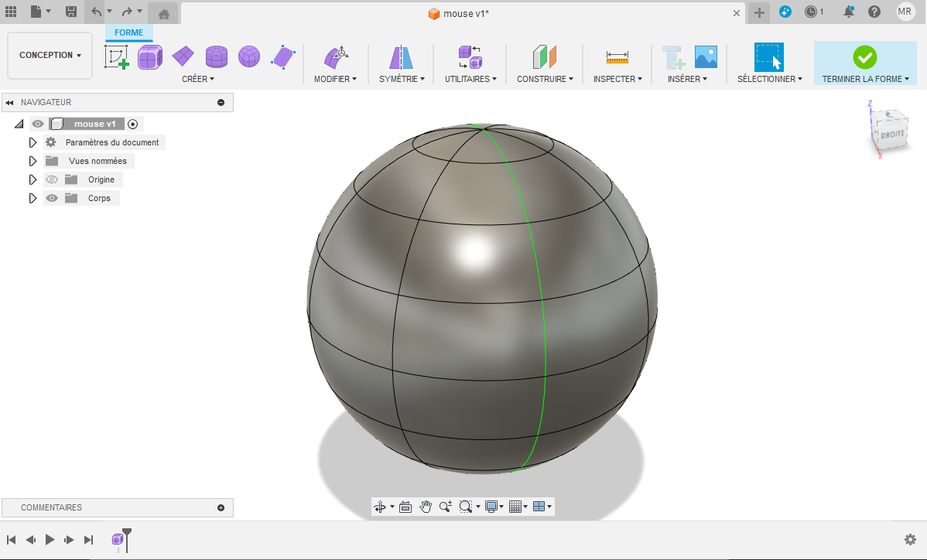
Task: Toggle visibility of the Corps folder
Action: coord(51,198)
